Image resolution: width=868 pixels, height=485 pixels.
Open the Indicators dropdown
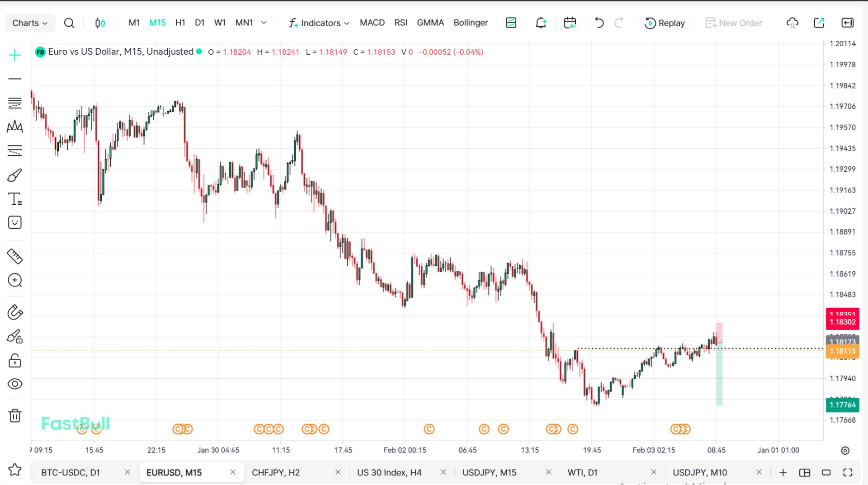click(319, 23)
